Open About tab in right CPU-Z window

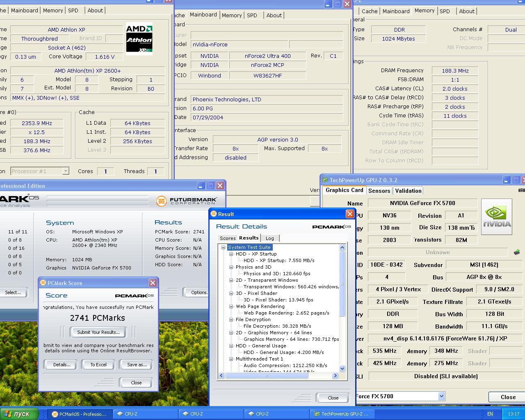click(467, 11)
